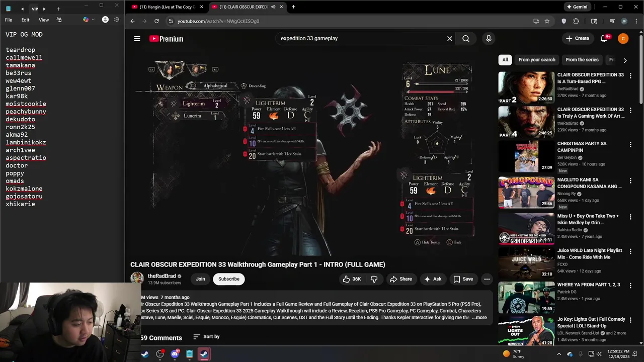Open Miss U + Buy One Take Two thumbnail
644x362 pixels.
pyautogui.click(x=526, y=229)
